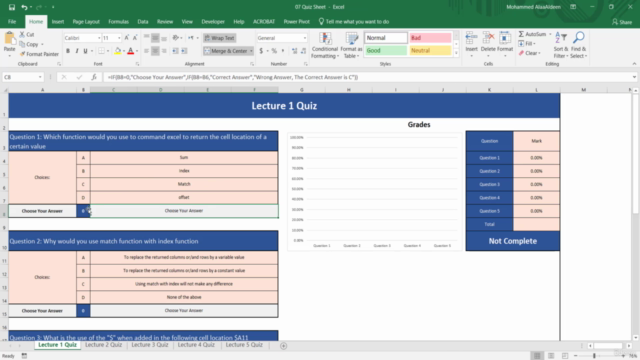
Task: Switch to Page Layout ribbon tab
Action: tap(86, 22)
